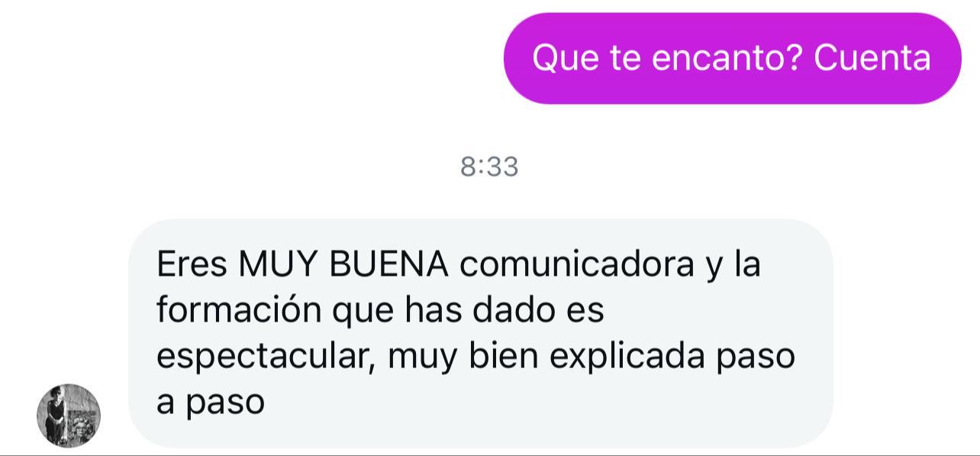Viewport: 980px width, 456px height.
Task: Tap the word "formación" in the reply
Action: [x=238, y=312]
